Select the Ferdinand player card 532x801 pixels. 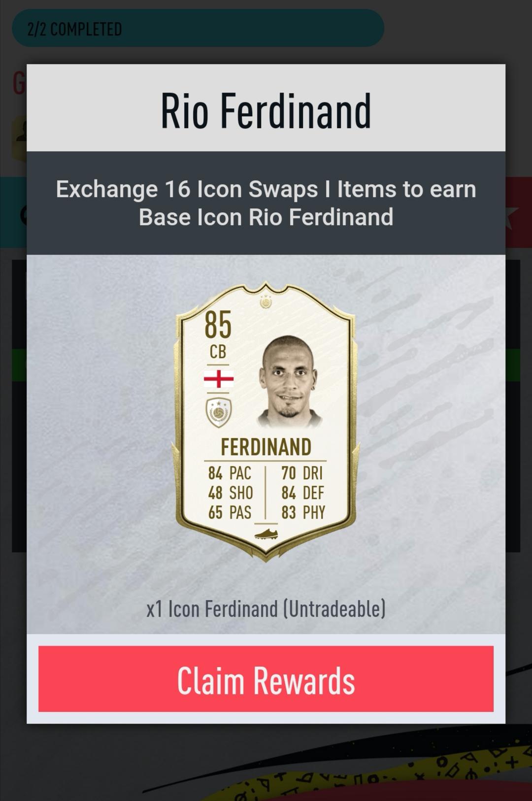(x=266, y=422)
